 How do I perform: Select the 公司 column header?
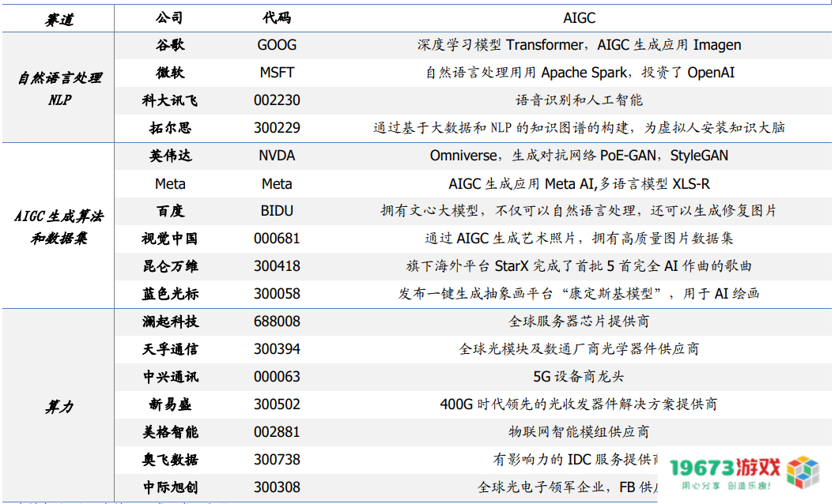coord(170,18)
